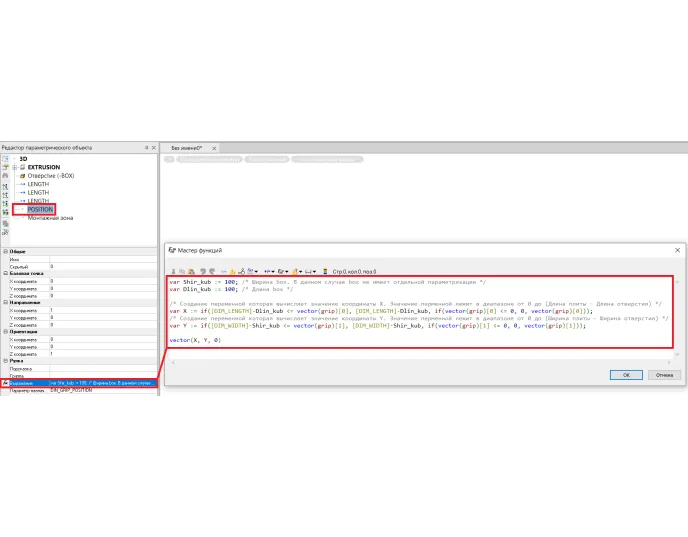
Task: Select the POSITION tree item
Action: click(40, 209)
